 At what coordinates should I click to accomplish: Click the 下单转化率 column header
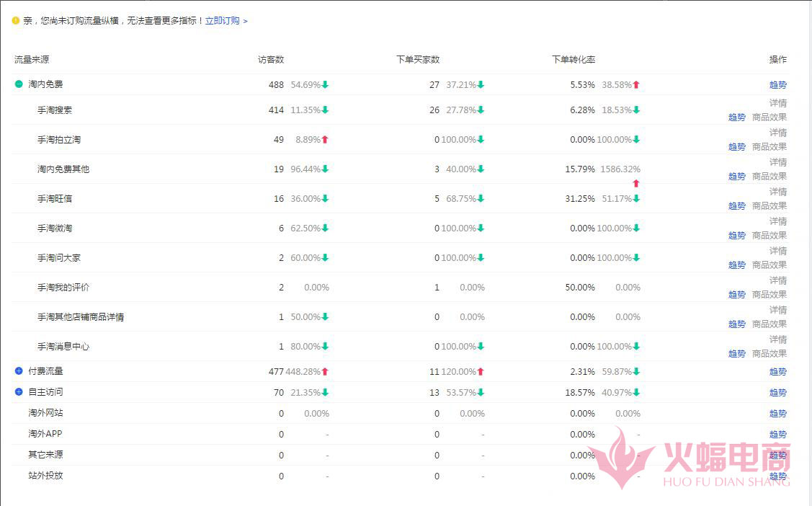(x=574, y=60)
